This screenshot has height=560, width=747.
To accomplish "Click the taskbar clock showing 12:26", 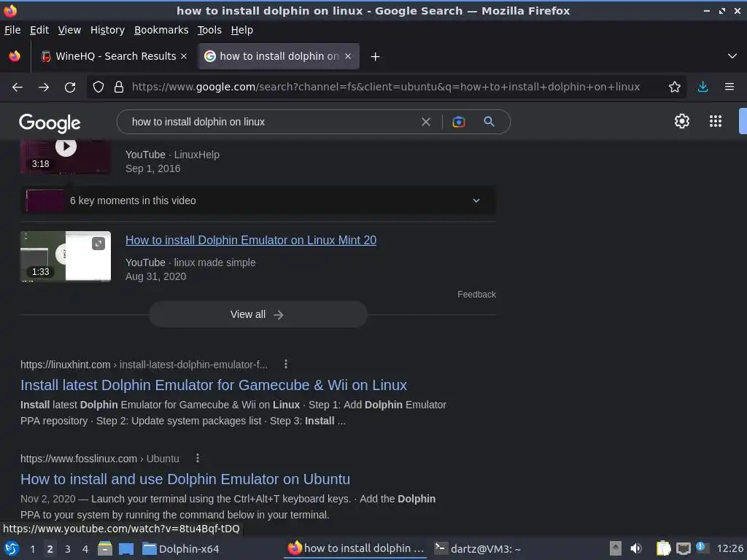I will pos(729,548).
